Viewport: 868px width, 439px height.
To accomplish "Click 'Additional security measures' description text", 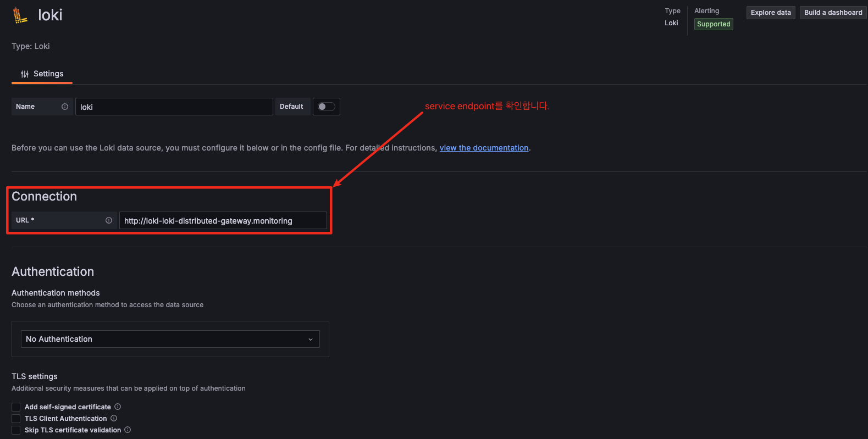I will coord(129,388).
